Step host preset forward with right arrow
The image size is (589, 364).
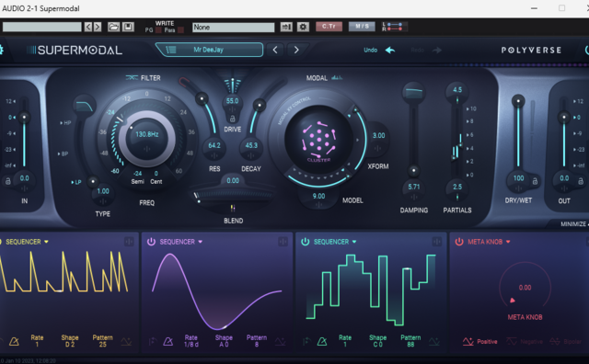tap(98, 27)
